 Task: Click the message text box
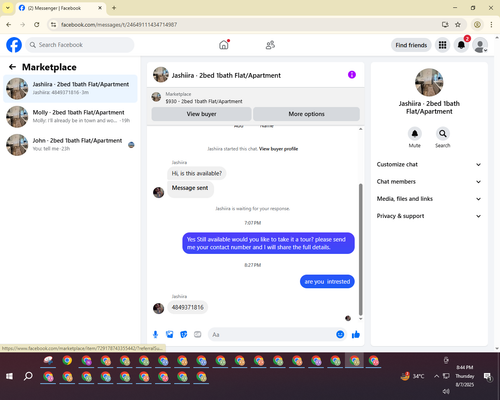272,334
